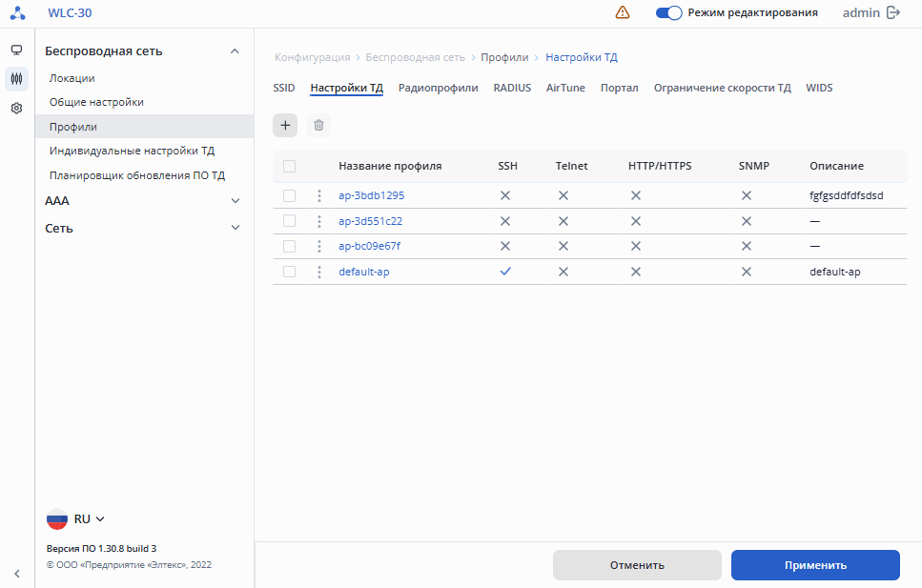Switch to the Радиопрофили tab
The width and height of the screenshot is (922, 588).
(x=439, y=88)
